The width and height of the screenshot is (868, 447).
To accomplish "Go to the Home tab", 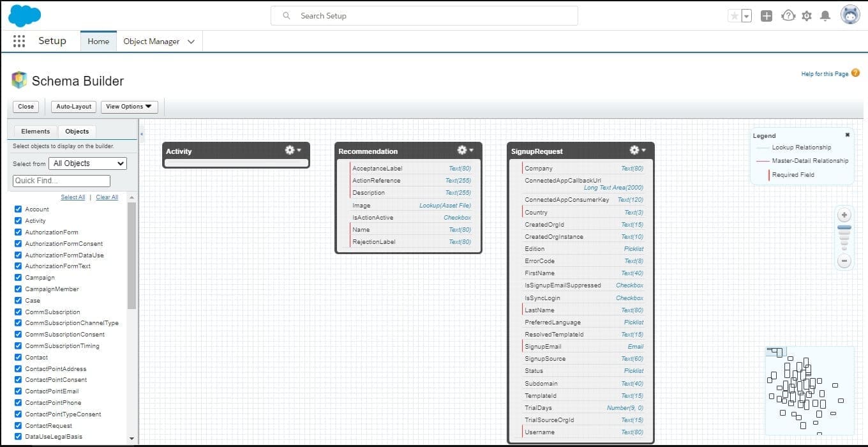I will pyautogui.click(x=98, y=42).
